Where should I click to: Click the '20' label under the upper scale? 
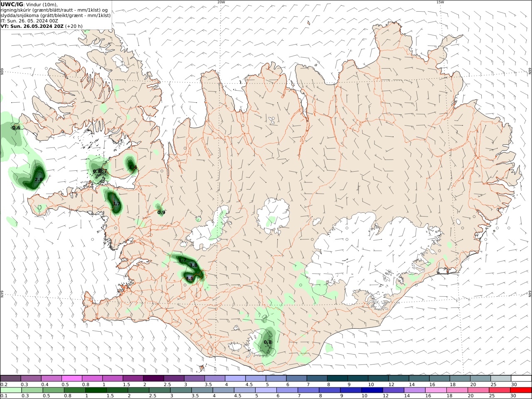click(x=473, y=384)
